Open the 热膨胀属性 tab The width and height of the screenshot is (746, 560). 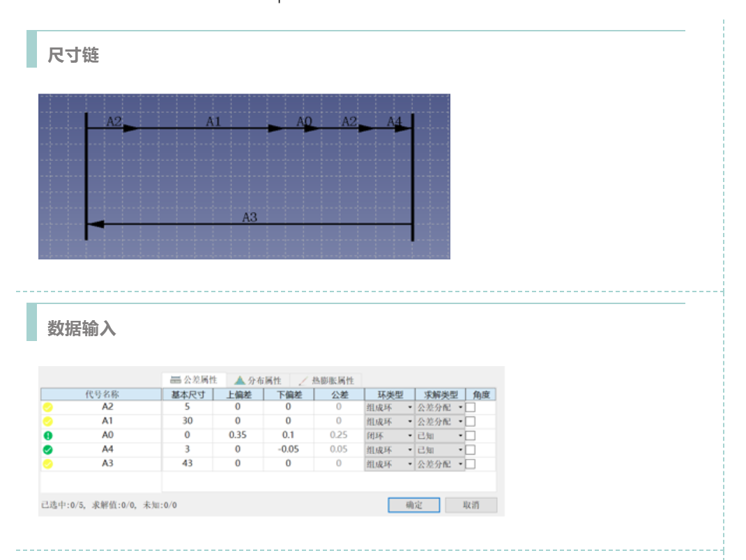326,380
